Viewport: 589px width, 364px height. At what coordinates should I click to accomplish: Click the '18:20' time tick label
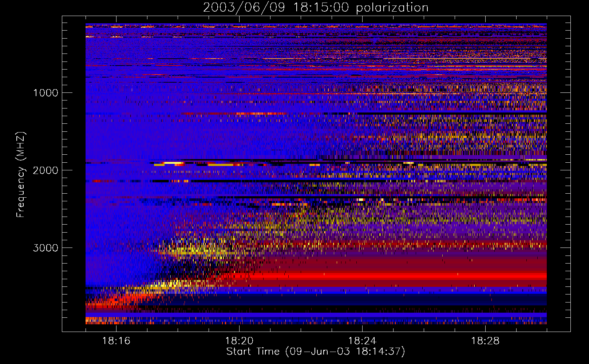tap(239, 341)
